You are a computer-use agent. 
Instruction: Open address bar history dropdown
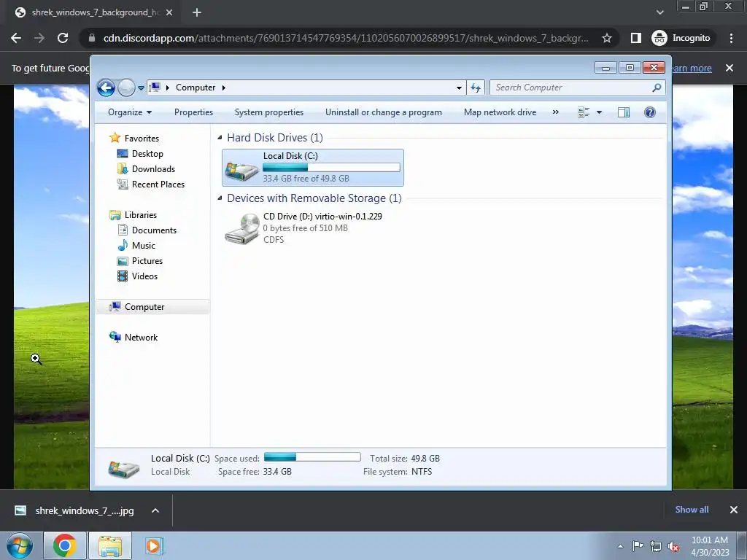459,87
